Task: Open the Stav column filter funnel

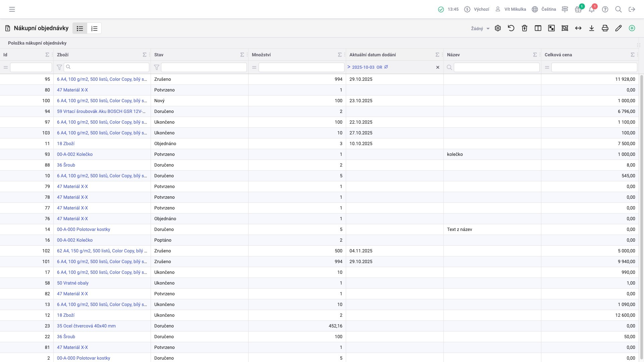Action: tap(156, 67)
